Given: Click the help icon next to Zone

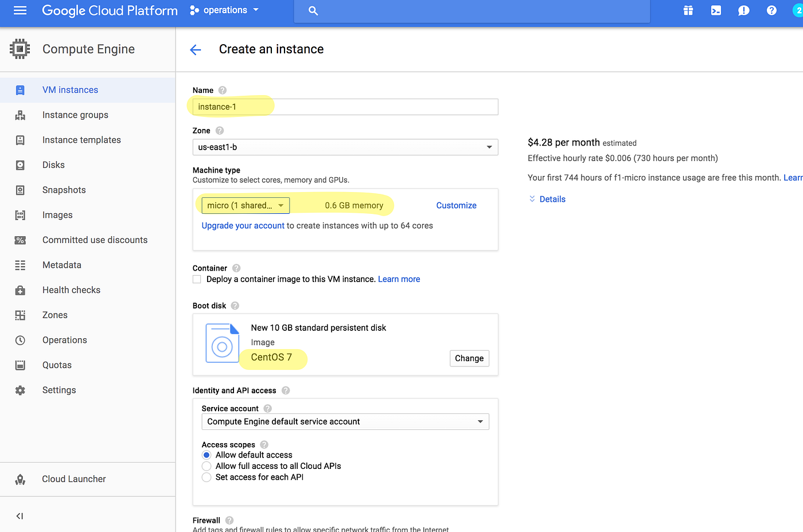Looking at the screenshot, I should (x=220, y=131).
